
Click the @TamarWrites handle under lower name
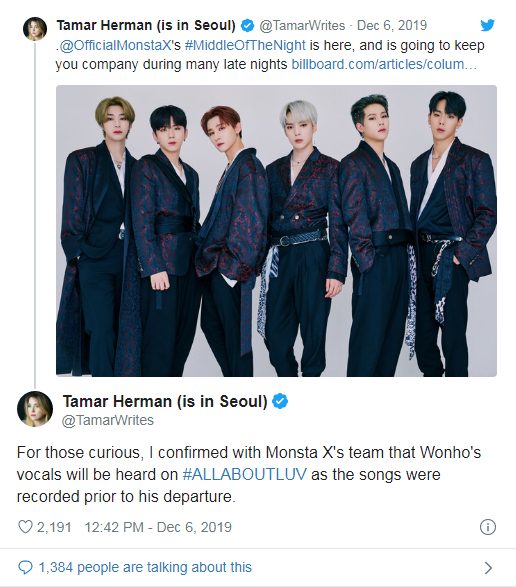click(x=108, y=420)
